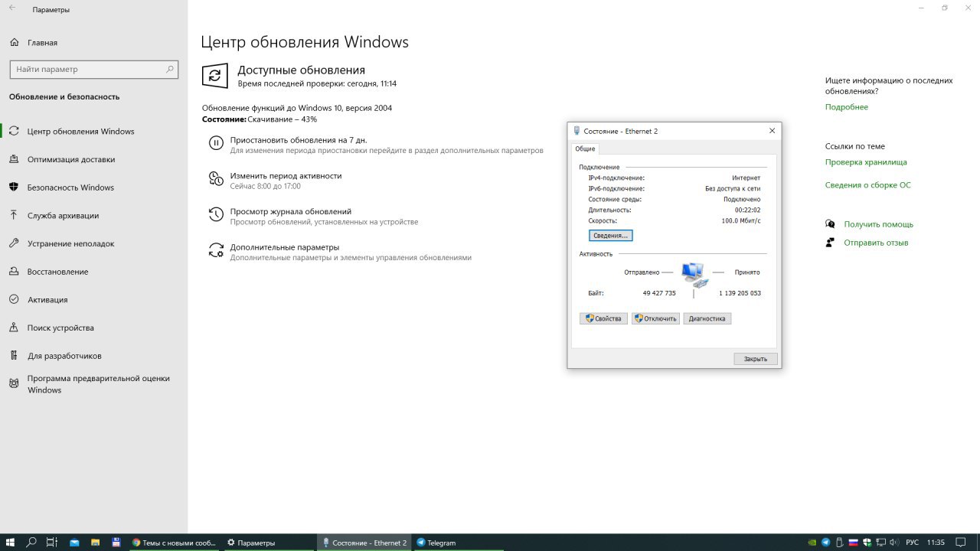Screen dimensions: 980x551
Task: Switch to Параметры taskbar window
Action: [269, 543]
